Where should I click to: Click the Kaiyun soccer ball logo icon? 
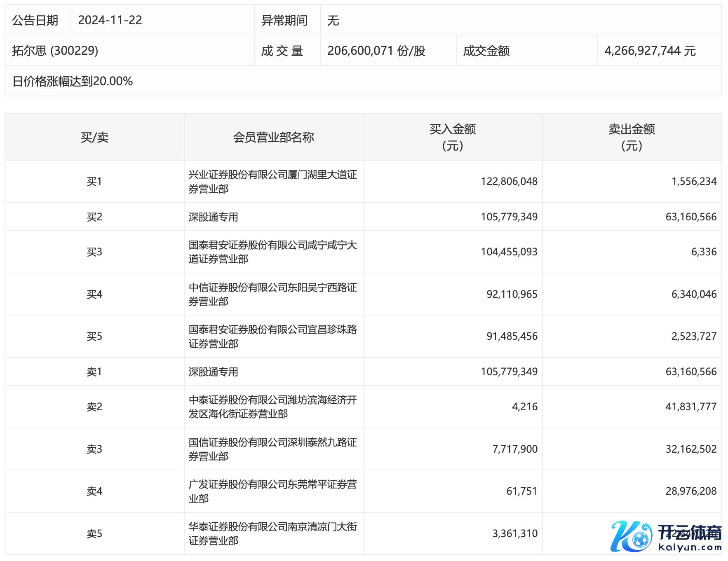pyautogui.click(x=631, y=536)
